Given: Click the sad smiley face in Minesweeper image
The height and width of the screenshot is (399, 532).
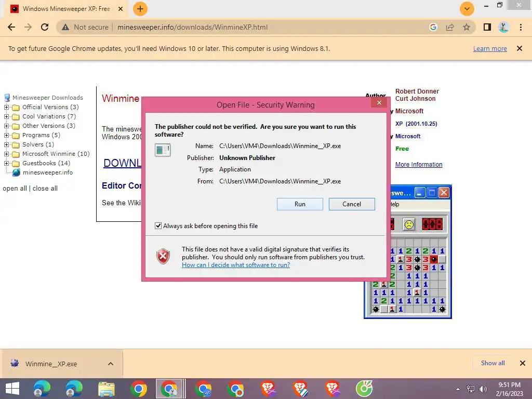Looking at the screenshot, I should pos(409,224).
